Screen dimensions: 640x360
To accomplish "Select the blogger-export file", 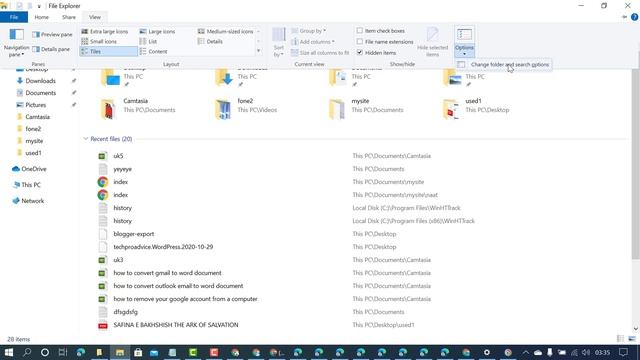I will point(134,234).
